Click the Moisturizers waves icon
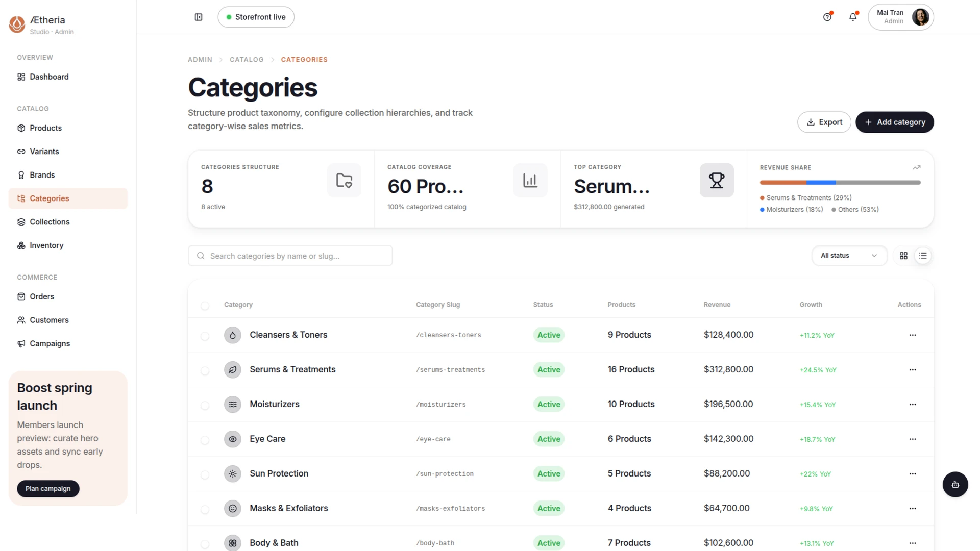980x551 pixels. (x=233, y=405)
